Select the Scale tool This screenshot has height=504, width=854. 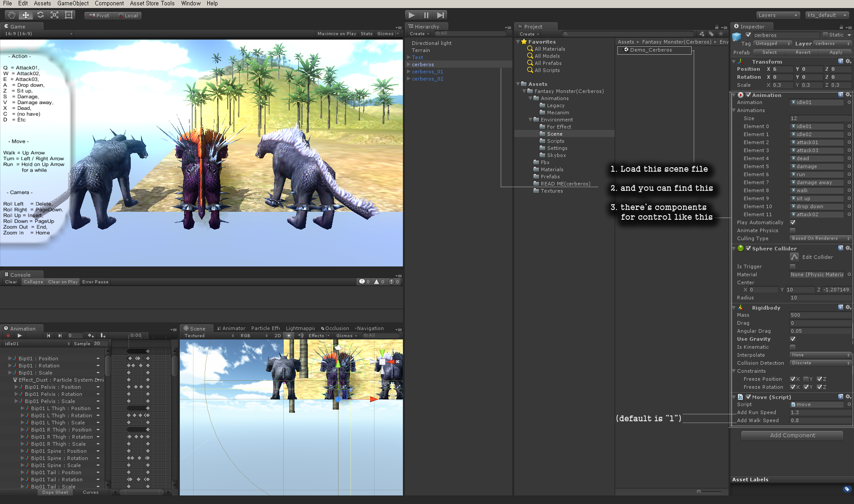(54, 15)
